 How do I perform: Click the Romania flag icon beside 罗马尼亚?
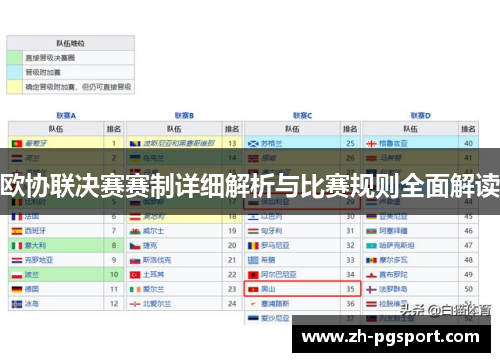(x=253, y=246)
